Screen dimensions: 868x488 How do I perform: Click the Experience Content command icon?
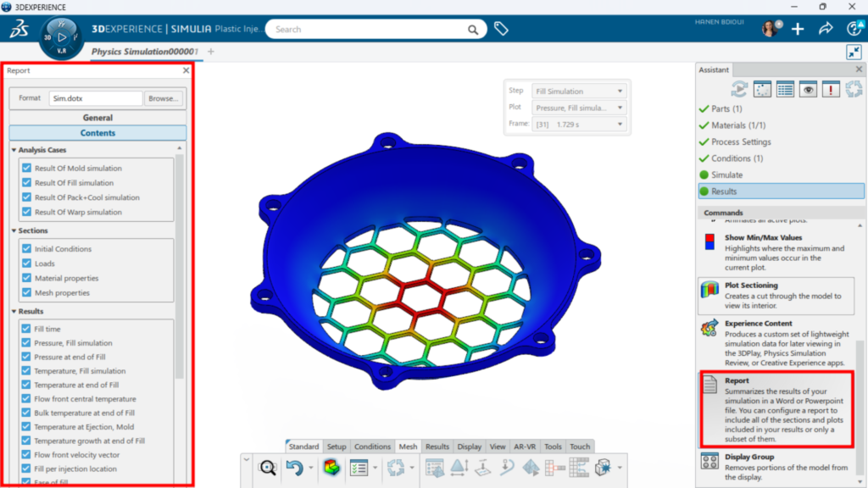[709, 328]
